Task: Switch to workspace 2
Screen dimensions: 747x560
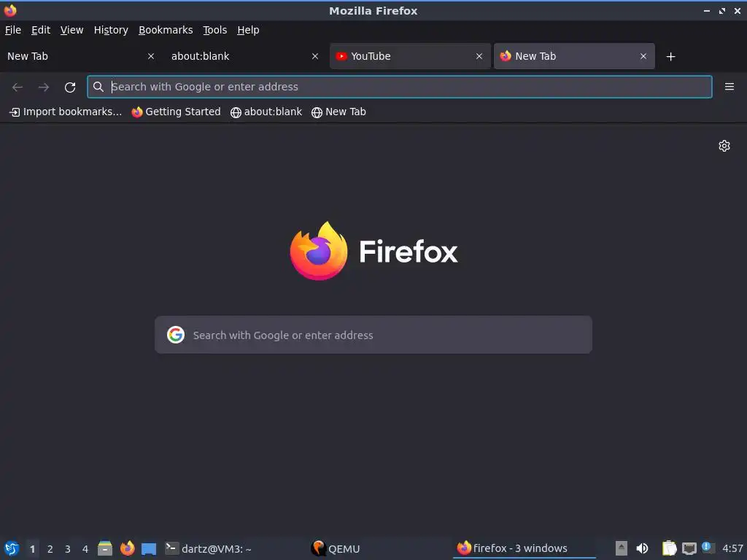Action: [x=50, y=549]
